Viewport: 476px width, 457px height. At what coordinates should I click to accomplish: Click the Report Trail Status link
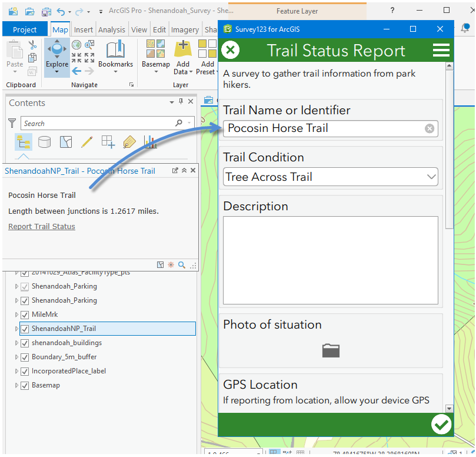42,226
